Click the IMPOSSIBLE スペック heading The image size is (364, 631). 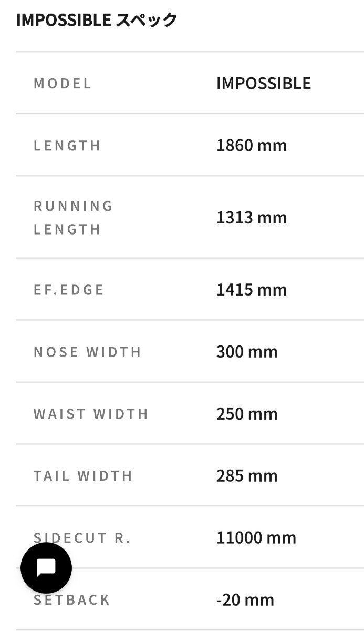point(97,21)
